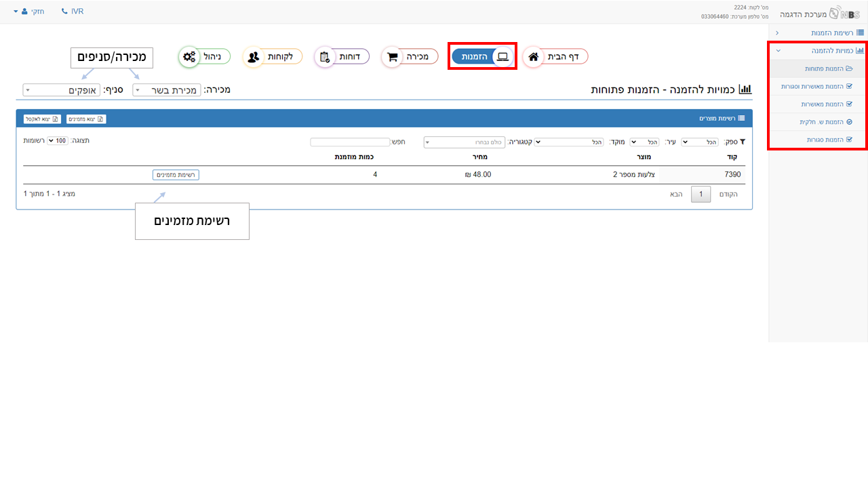Click the clipboard icon in דוחות
The image size is (868, 488).
[324, 57]
